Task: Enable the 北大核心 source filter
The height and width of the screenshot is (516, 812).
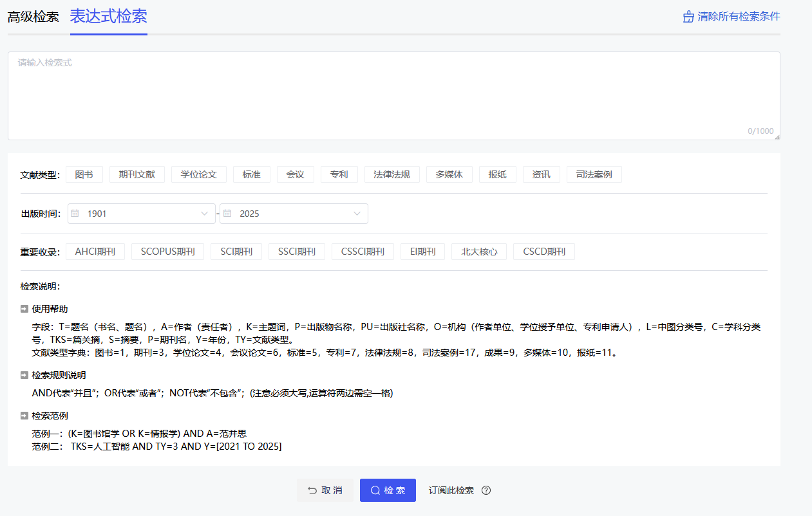Action: (479, 251)
